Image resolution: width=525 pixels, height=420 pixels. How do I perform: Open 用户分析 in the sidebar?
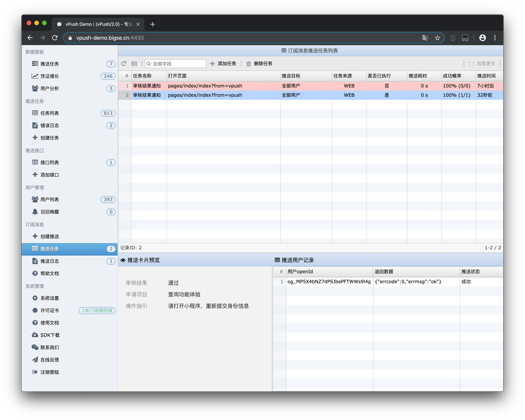click(70, 88)
